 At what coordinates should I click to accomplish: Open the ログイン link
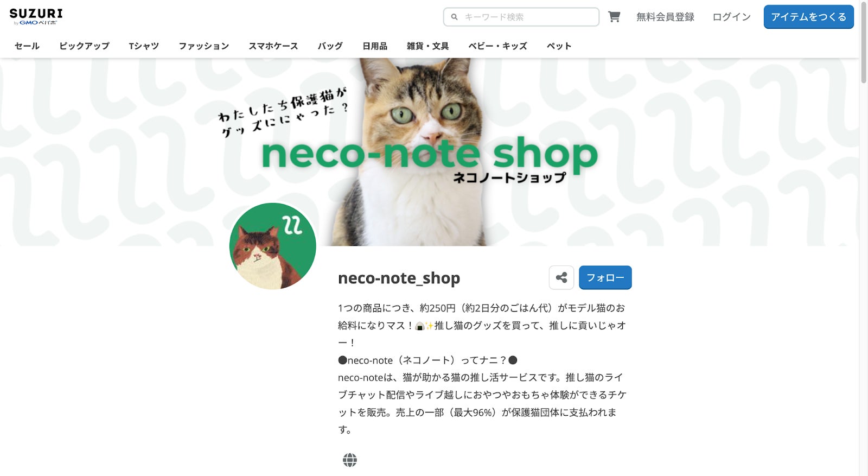(731, 17)
